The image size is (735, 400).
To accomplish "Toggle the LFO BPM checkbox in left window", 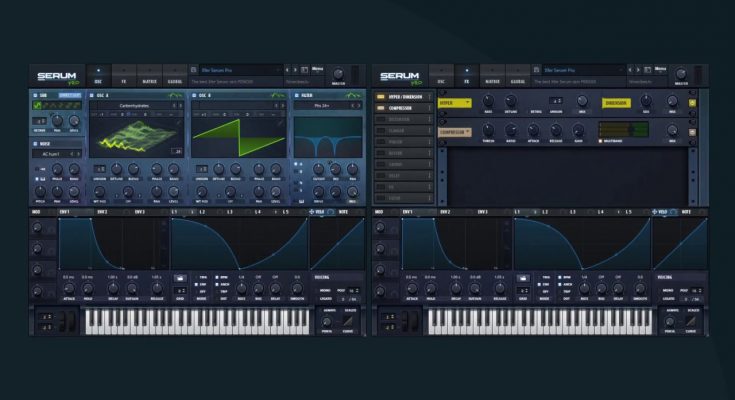I will 217,277.
